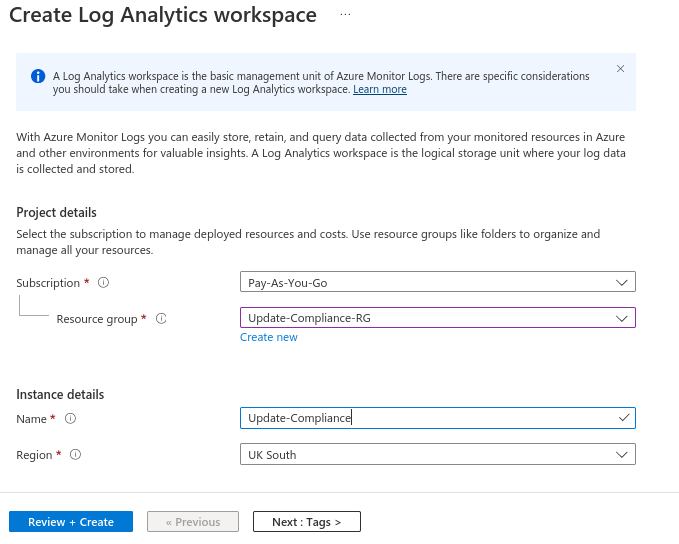
Task: Show info tooltip for Subscription
Action: (x=103, y=283)
